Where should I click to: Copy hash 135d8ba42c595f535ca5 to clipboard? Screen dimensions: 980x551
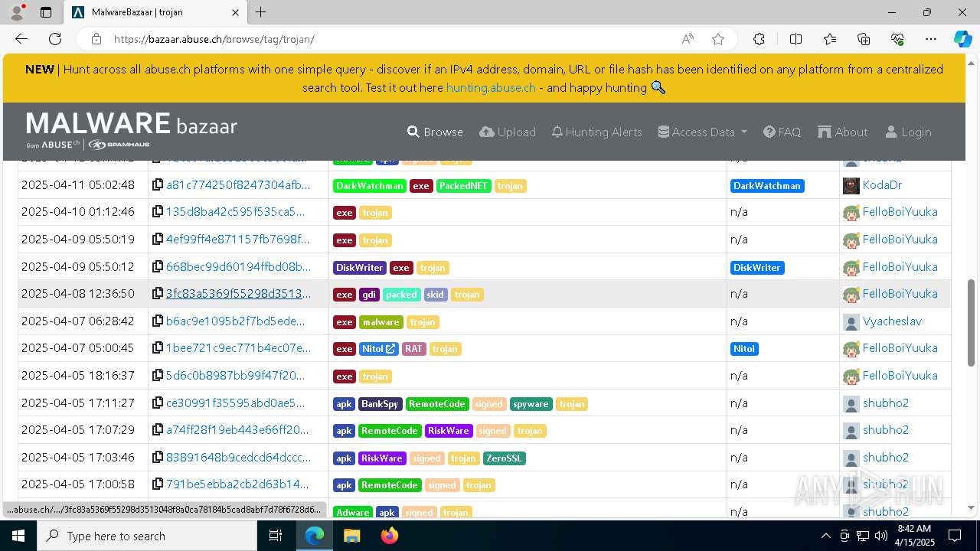click(158, 212)
